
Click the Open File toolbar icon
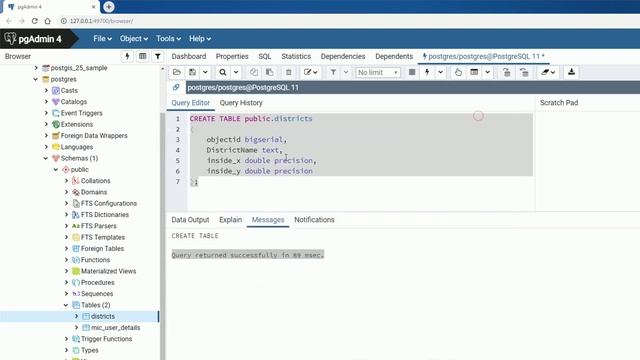click(177, 72)
